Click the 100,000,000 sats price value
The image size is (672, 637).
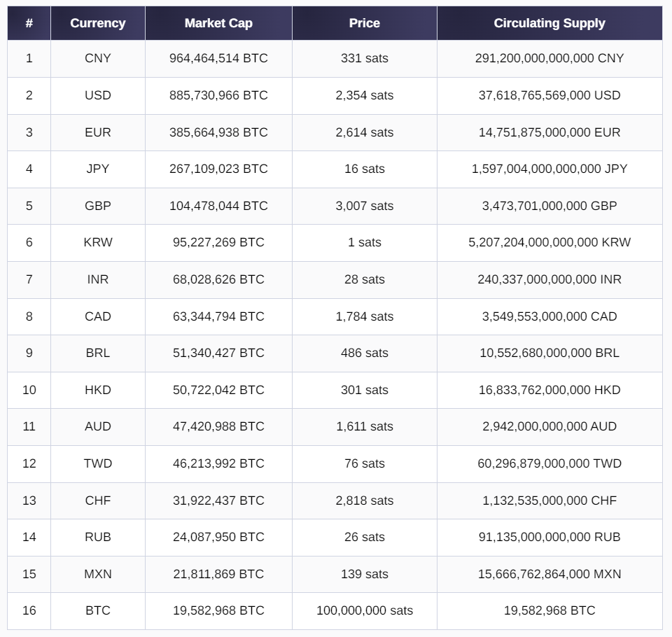[x=365, y=610]
